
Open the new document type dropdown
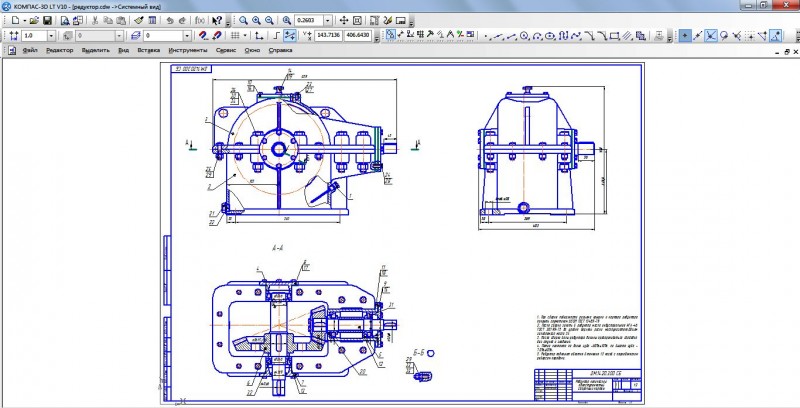24,20
